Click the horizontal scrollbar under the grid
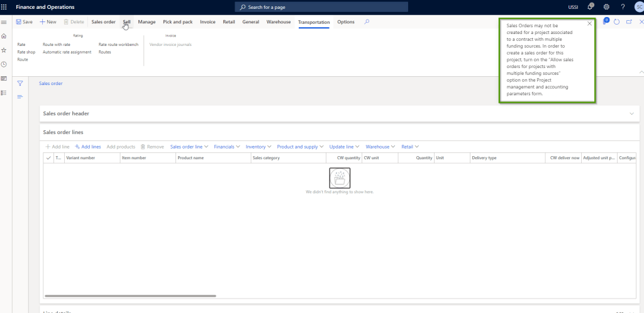Image resolution: width=644 pixels, height=313 pixels. tap(131, 295)
